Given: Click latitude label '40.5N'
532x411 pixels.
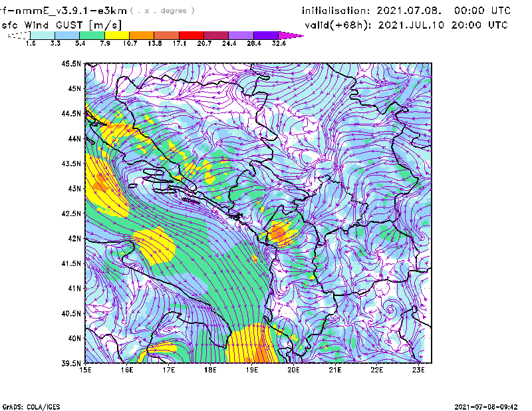Looking at the screenshot, I should (x=71, y=313).
